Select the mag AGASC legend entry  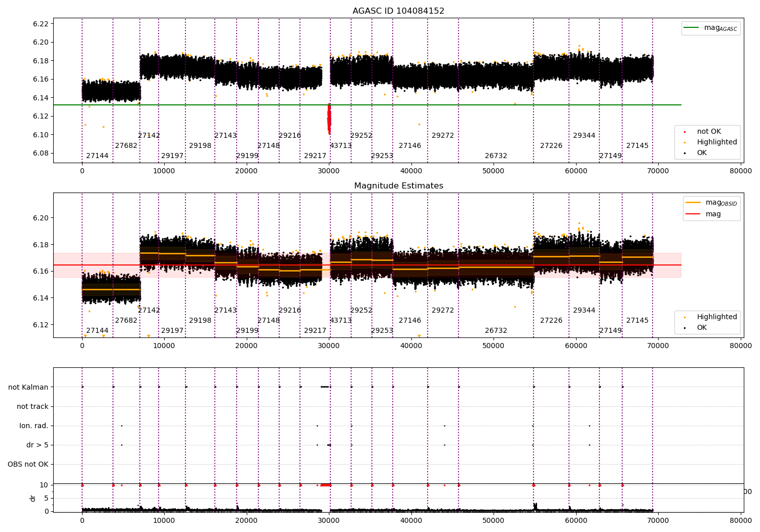pyautogui.click(x=710, y=28)
